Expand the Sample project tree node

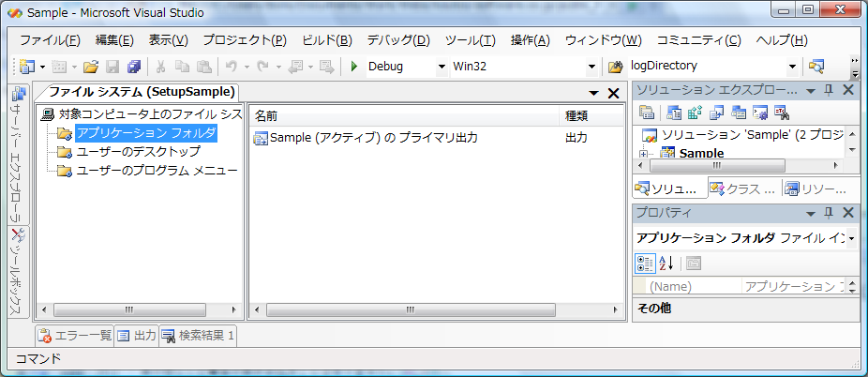(x=643, y=154)
